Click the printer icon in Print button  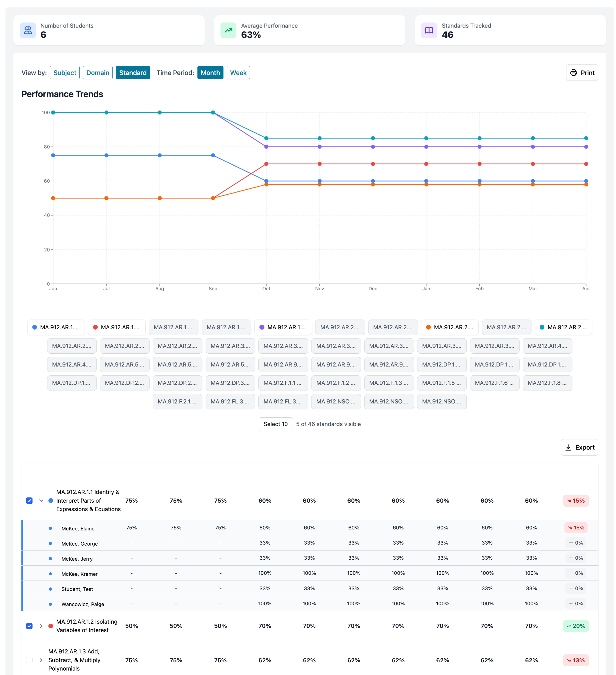pyautogui.click(x=574, y=73)
